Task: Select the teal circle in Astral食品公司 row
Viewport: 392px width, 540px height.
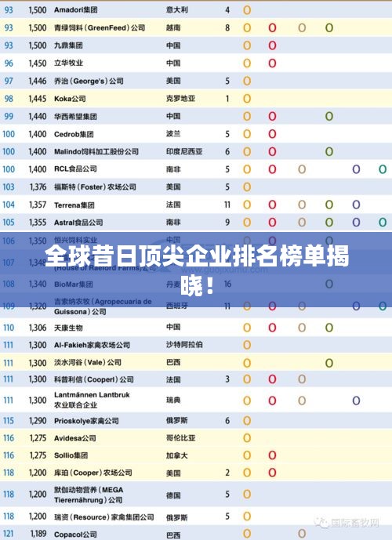Action: [x=383, y=223]
